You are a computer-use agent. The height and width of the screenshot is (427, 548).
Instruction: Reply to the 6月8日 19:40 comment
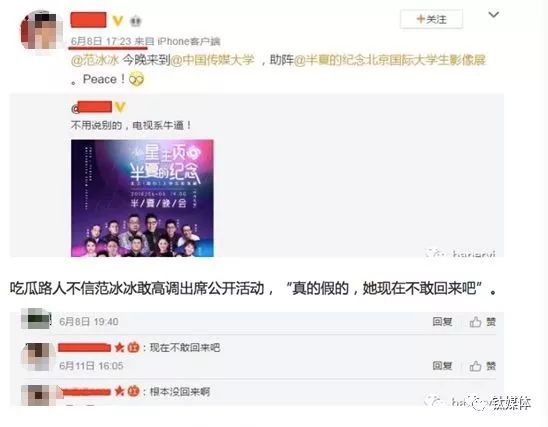442,321
